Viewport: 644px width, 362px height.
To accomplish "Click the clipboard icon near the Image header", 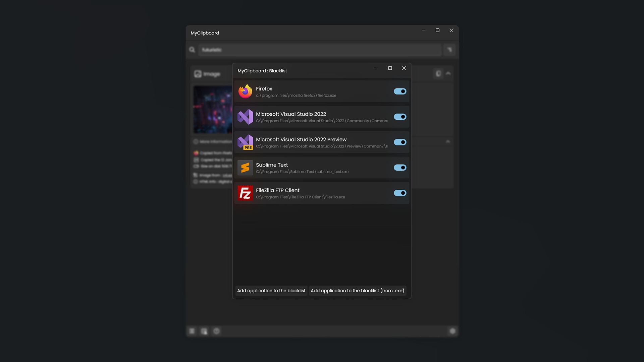I will point(438,73).
